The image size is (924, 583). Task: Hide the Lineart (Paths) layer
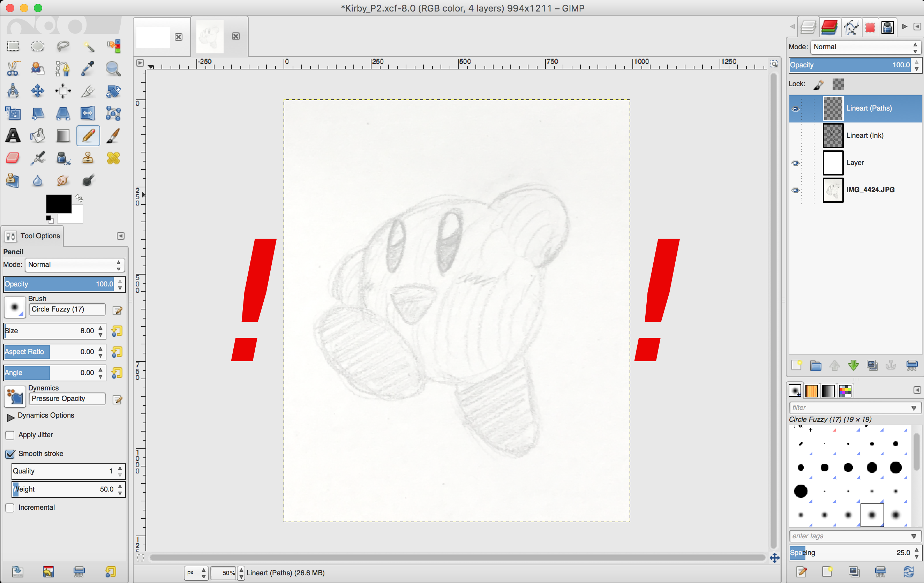tap(796, 109)
